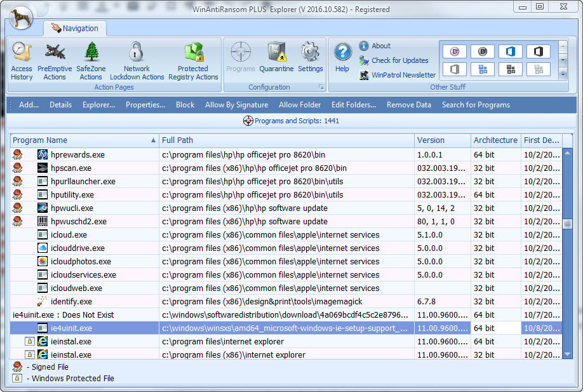Open SafeZone Actions tree icon
Image resolution: width=583 pixels, height=392 pixels.
click(91, 51)
